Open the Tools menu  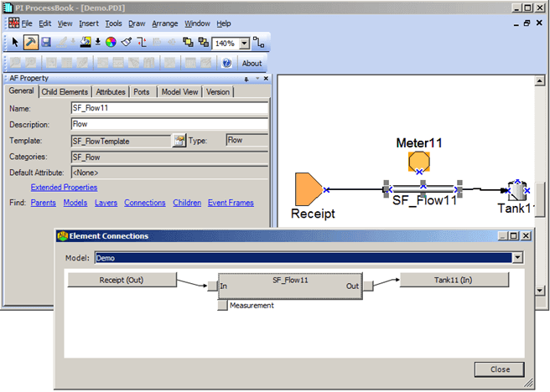pos(114,23)
